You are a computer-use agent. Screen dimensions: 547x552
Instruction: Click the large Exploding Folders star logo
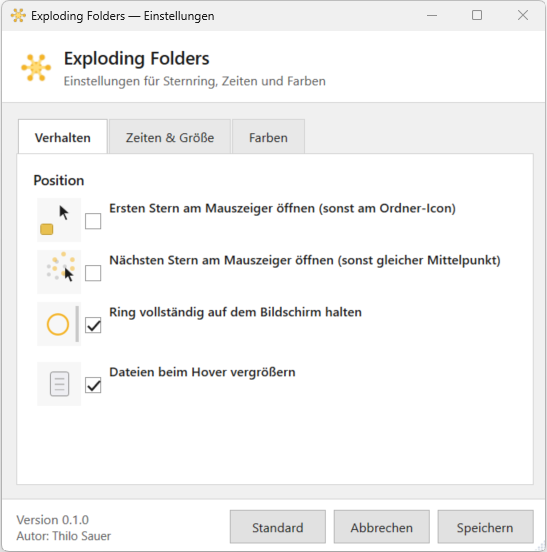pyautogui.click(x=36, y=68)
